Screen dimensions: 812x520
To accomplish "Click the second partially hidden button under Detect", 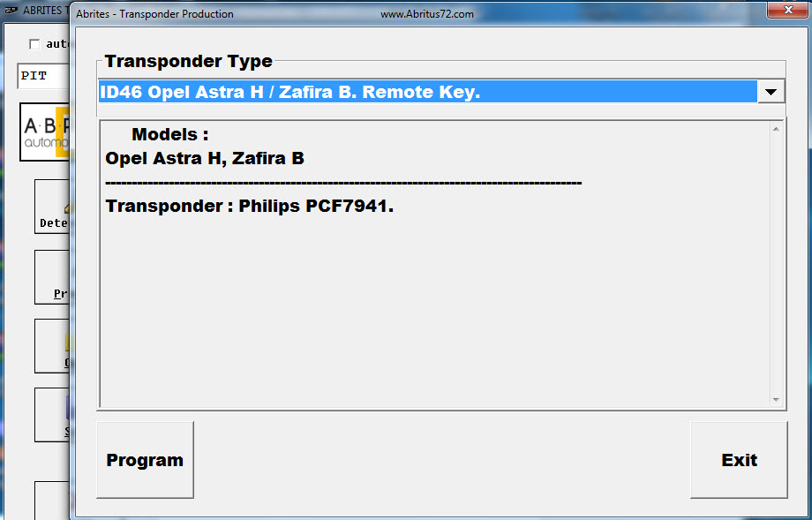I will coord(52,277).
